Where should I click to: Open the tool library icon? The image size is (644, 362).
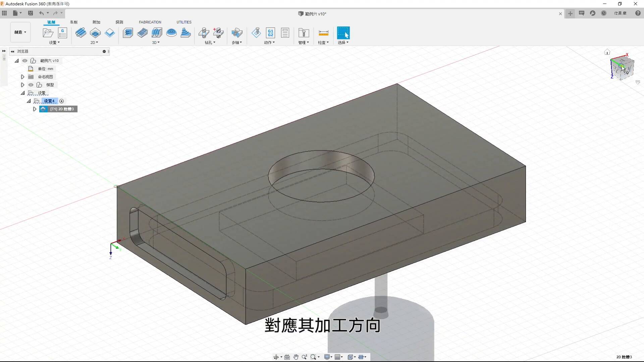(304, 33)
